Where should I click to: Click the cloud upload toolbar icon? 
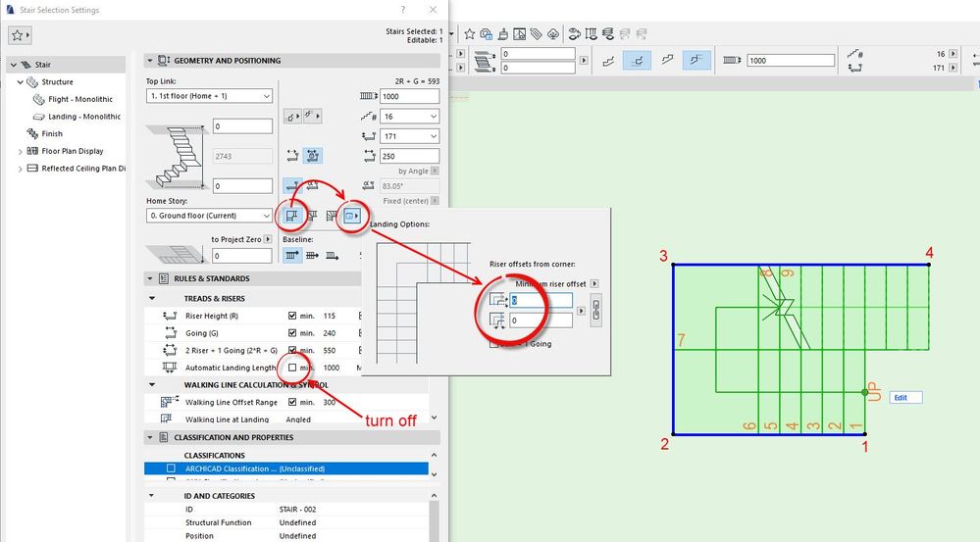553,34
